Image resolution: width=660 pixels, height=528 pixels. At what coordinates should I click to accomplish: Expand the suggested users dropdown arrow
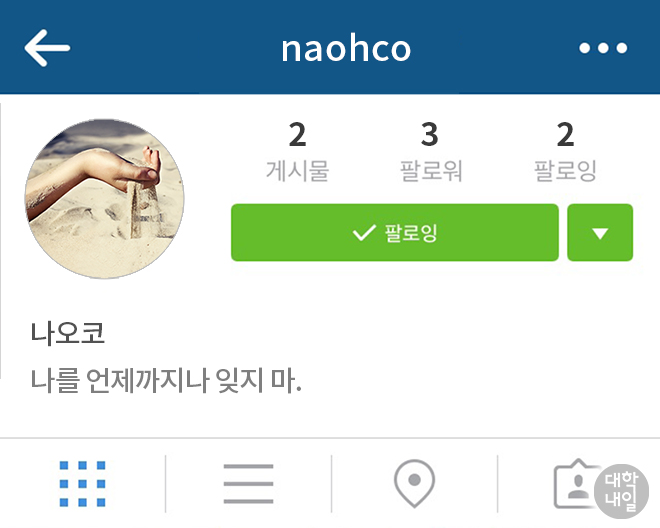600,233
